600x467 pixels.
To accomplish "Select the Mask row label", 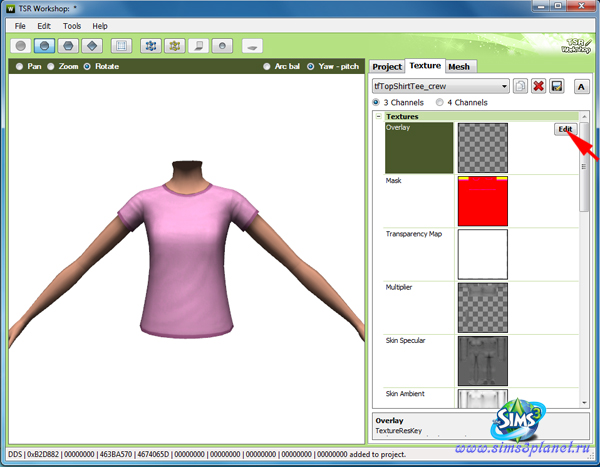I will (393, 181).
